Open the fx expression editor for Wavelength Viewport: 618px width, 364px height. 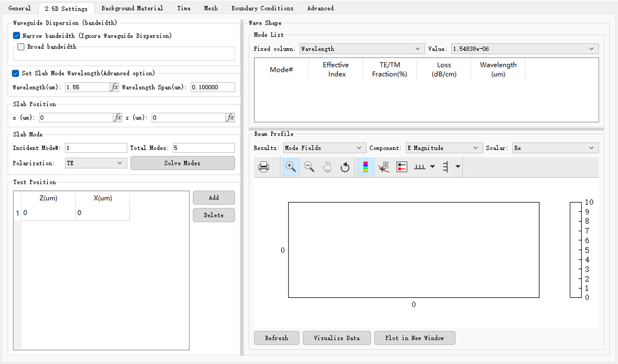tap(115, 87)
